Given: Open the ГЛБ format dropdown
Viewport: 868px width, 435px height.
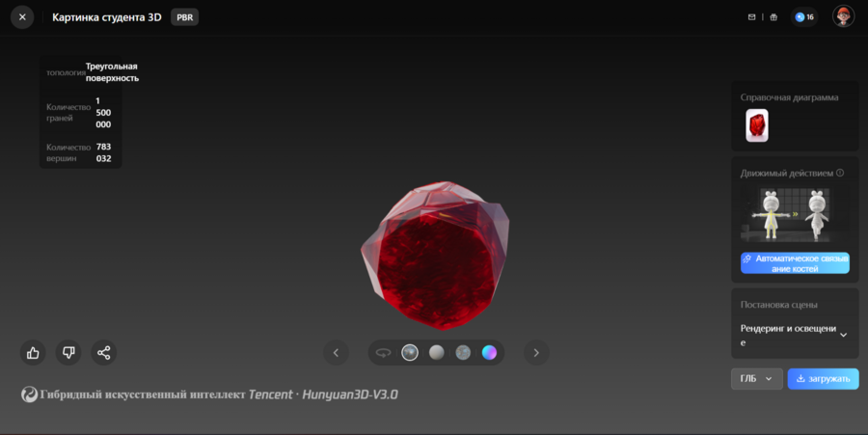Looking at the screenshot, I should click(757, 378).
